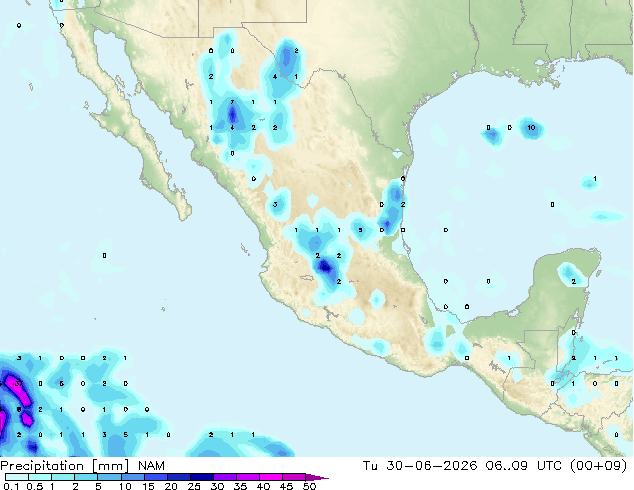Image resolution: width=634 pixels, height=490 pixels.
Task: Click the legend label '15'
Action: click(x=148, y=486)
